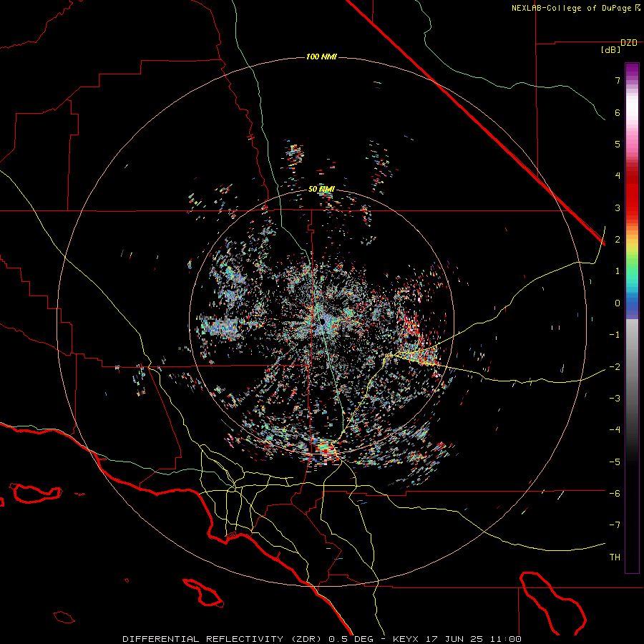This screenshot has width=644, height=644.
Task: Click the Differential Reflectivity caption at bottom
Action: tap(322, 639)
